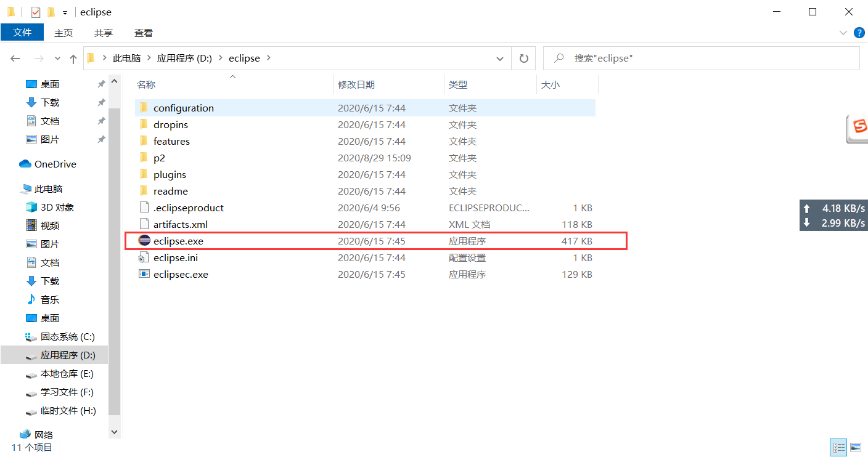Click ECLIPSEPRODUC... type cell
Viewport: 868px width, 457px height.
pyautogui.click(x=489, y=208)
